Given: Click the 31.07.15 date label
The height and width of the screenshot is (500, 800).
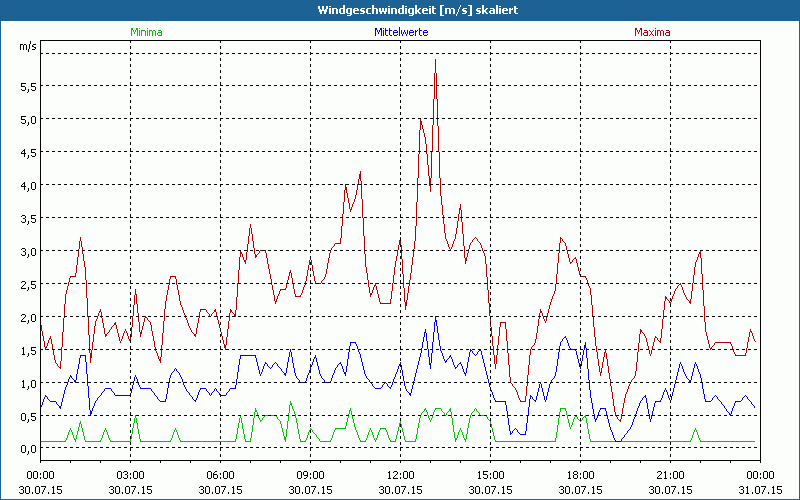Looking at the screenshot, I should tap(759, 490).
